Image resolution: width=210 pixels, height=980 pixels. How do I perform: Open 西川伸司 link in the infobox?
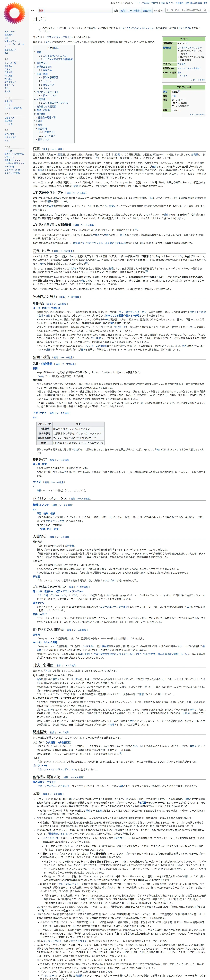181,64
